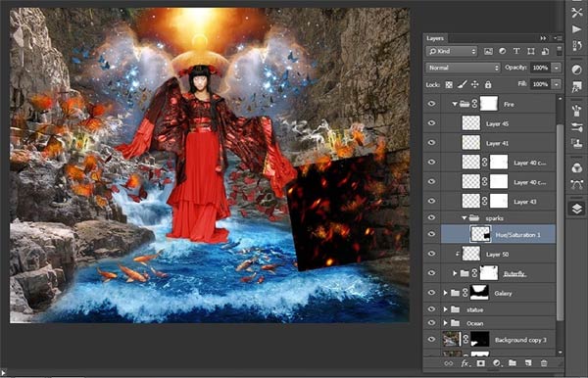Viewport: 588px width, 378px height.
Task: Click the Layers panel tab
Action: tap(435, 38)
